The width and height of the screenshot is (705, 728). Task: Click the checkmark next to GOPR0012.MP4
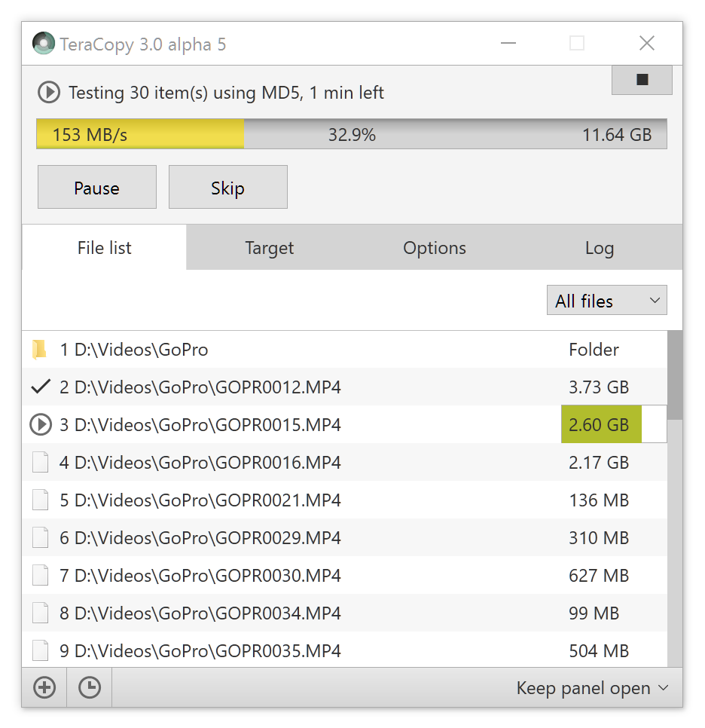point(41,387)
